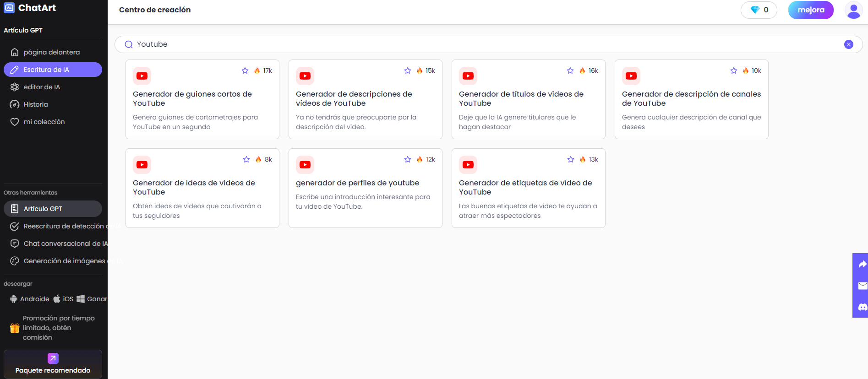Favorite etiquetas de vídeo generator star

(571, 159)
